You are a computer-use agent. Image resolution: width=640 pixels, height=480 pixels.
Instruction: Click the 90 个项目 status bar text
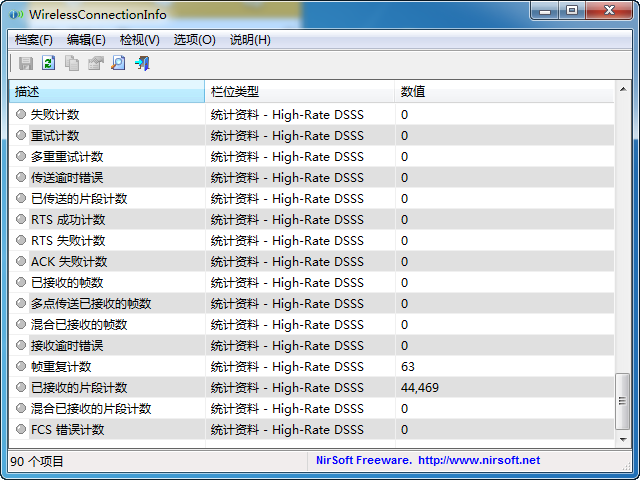pos(37,462)
